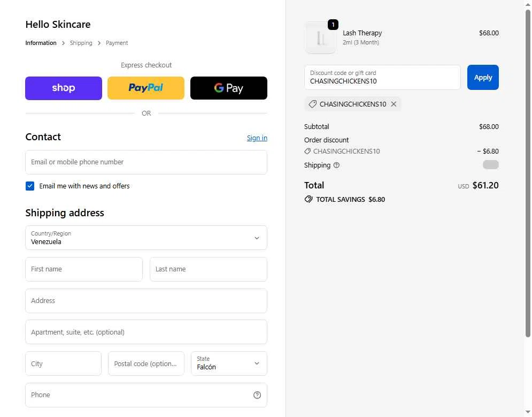Screen dimensions: 532x417
Task: Click the Total Savings tag icon
Action: point(309,199)
